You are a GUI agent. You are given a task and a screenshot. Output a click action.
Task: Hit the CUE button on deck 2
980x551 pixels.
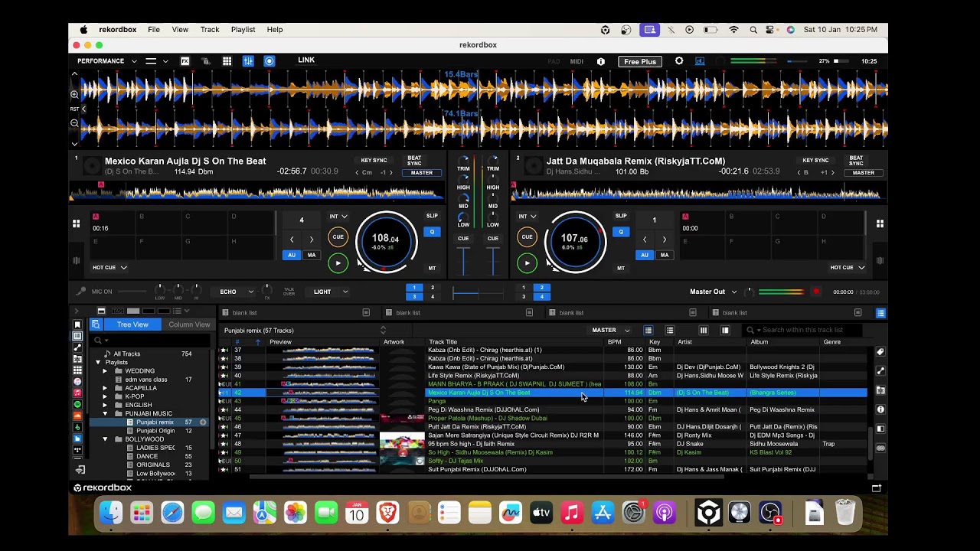[527, 237]
